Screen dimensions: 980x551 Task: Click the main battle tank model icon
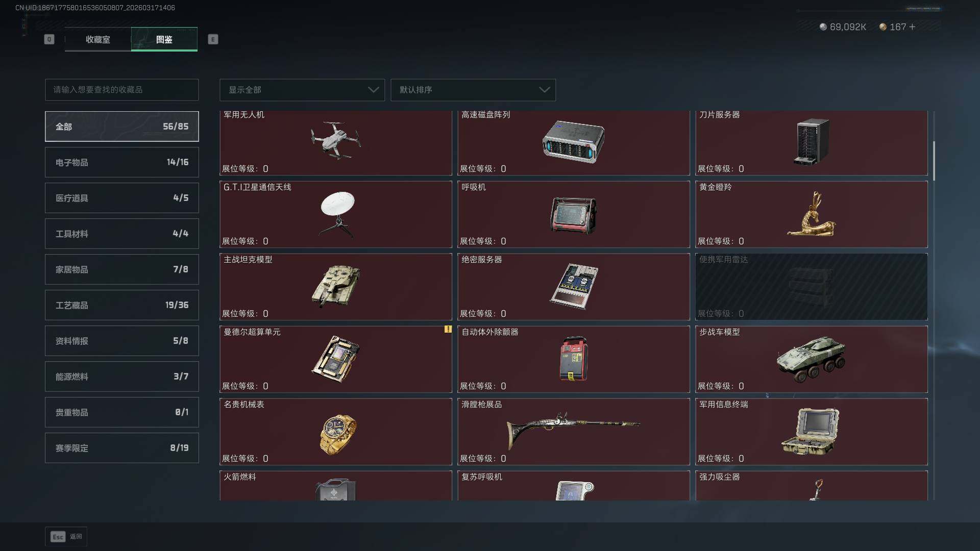pyautogui.click(x=335, y=286)
